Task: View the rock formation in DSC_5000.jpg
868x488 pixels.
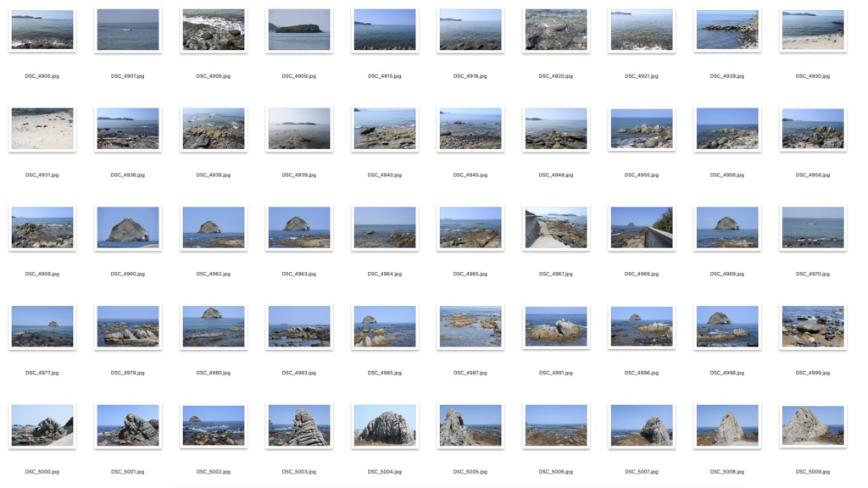Action: point(41,424)
